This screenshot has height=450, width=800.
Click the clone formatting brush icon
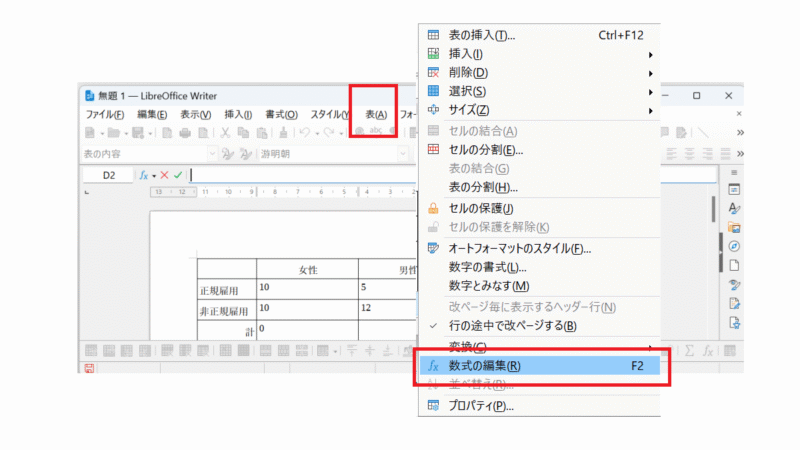(283, 133)
